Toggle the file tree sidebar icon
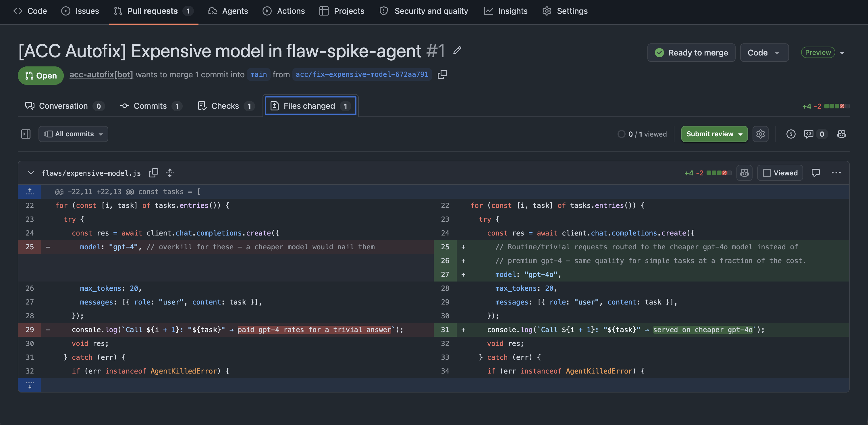This screenshot has width=868, height=425. coord(26,134)
